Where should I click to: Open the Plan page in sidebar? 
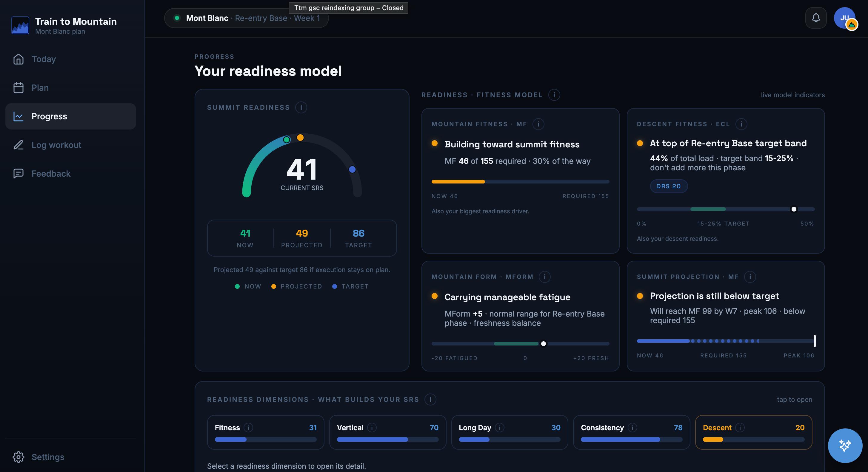point(70,88)
